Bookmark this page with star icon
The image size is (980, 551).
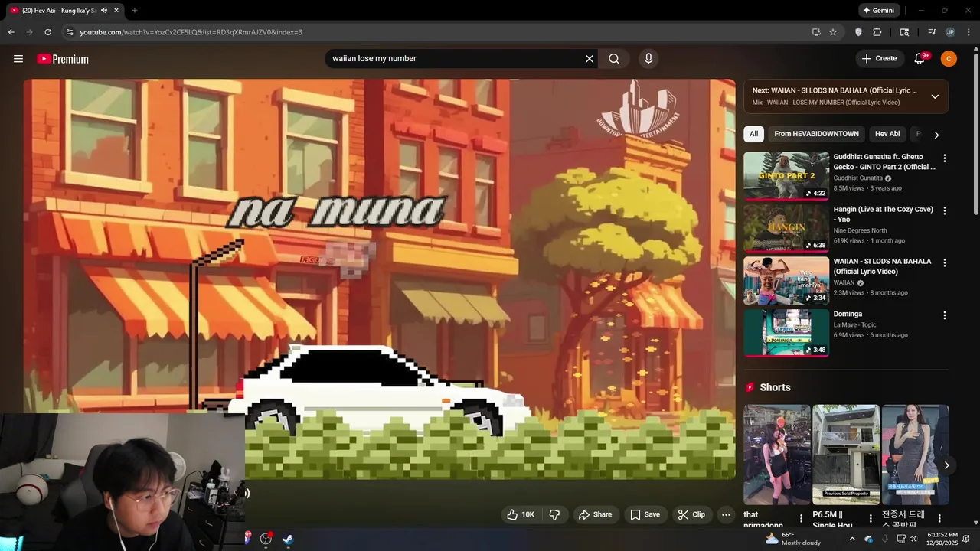[x=833, y=32]
